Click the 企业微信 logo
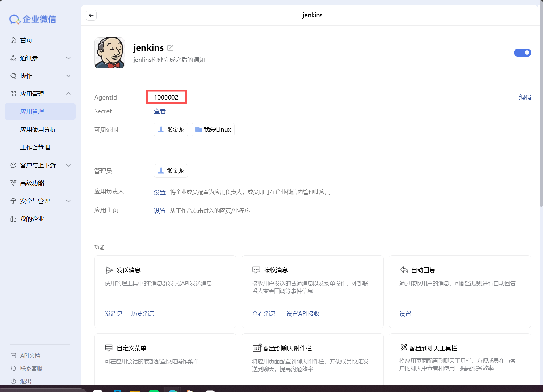 pos(33,19)
